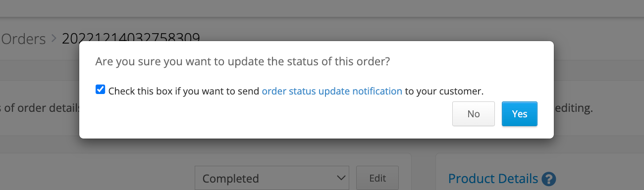Cancel the status update with No
The width and height of the screenshot is (644, 190).
[x=474, y=114]
